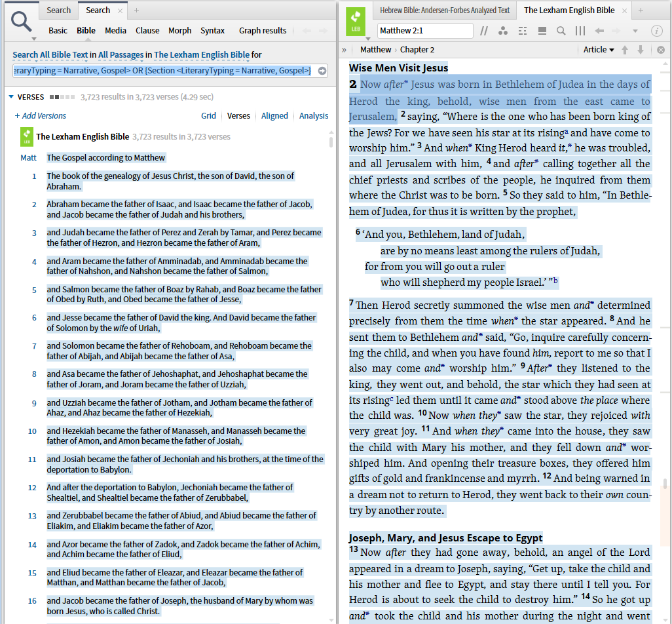Jump to next article with down arrow
The image size is (672, 624).
tap(641, 50)
